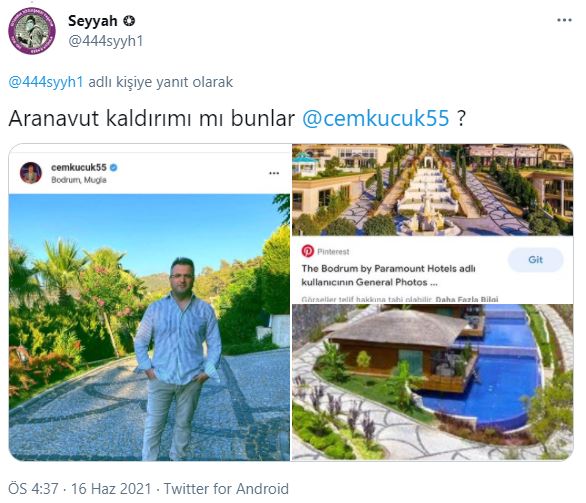Click the Git button in Pinterest card
The width and height of the screenshot is (586, 503).
pyautogui.click(x=535, y=259)
